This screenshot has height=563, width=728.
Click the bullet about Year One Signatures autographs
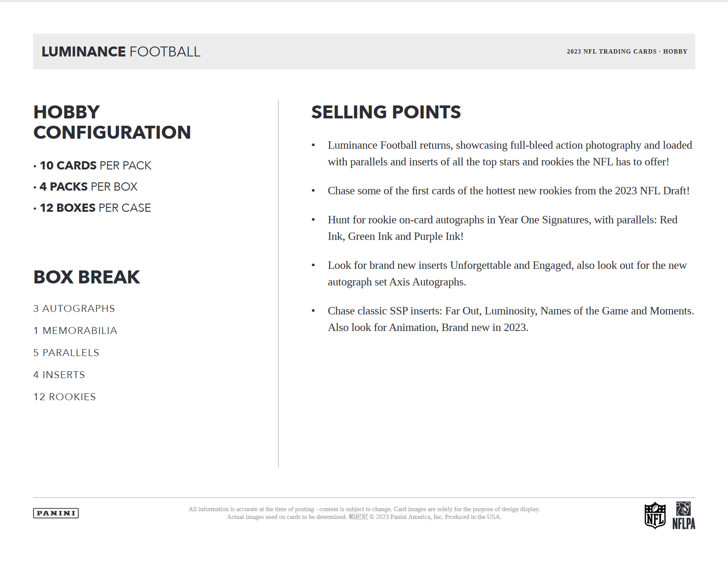502,228
